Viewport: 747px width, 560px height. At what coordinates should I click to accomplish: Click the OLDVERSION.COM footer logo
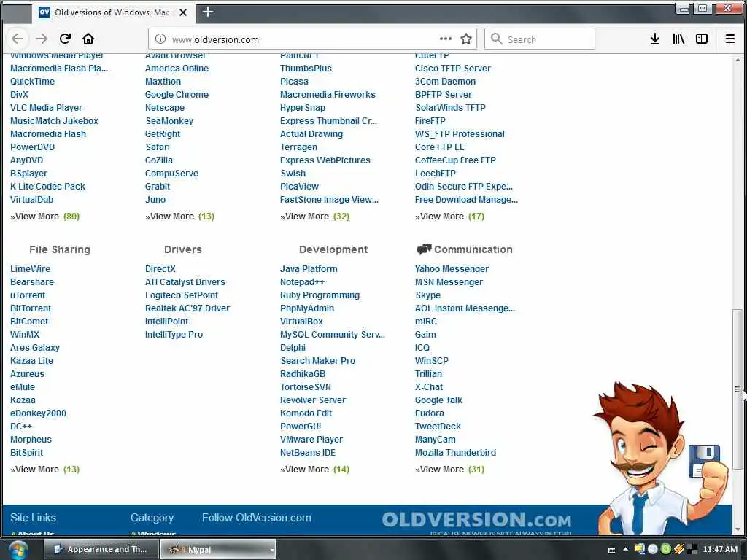pos(476,519)
